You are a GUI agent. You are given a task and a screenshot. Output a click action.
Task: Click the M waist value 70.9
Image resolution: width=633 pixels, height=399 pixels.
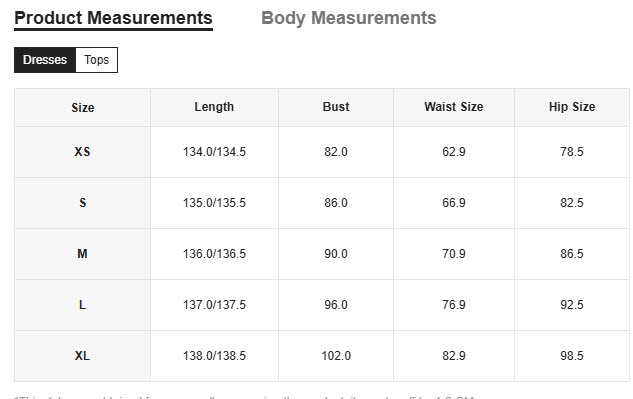[x=454, y=254]
